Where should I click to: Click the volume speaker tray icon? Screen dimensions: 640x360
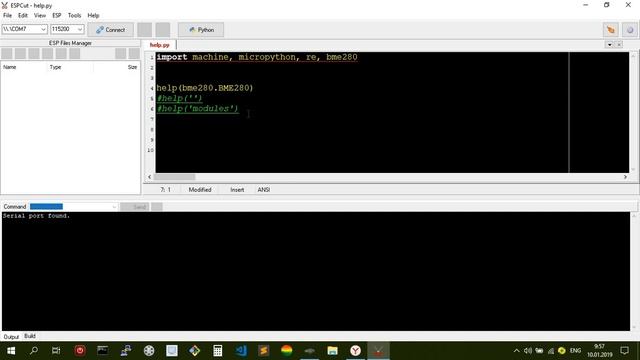click(528, 351)
